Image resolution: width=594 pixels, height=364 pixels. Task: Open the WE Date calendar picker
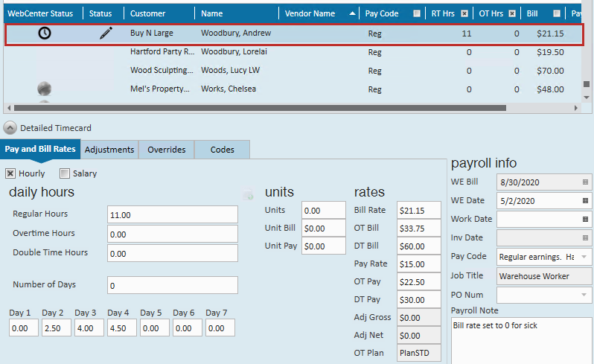[585, 201]
